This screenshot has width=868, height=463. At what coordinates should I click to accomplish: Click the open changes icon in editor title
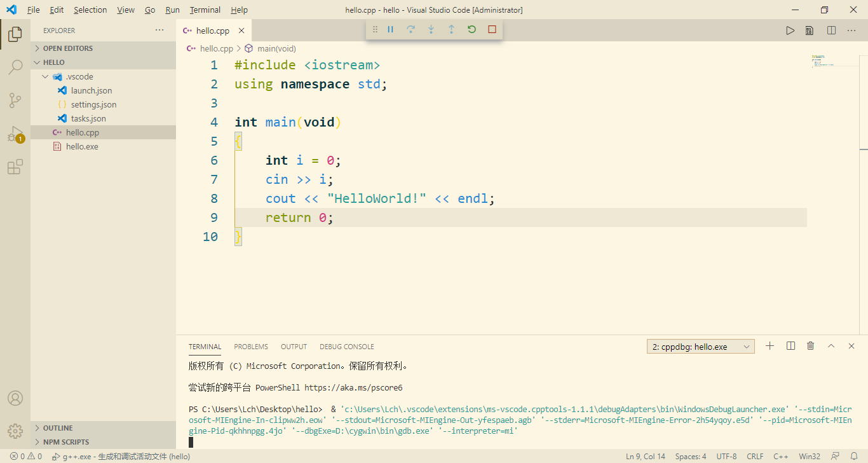(810, 31)
